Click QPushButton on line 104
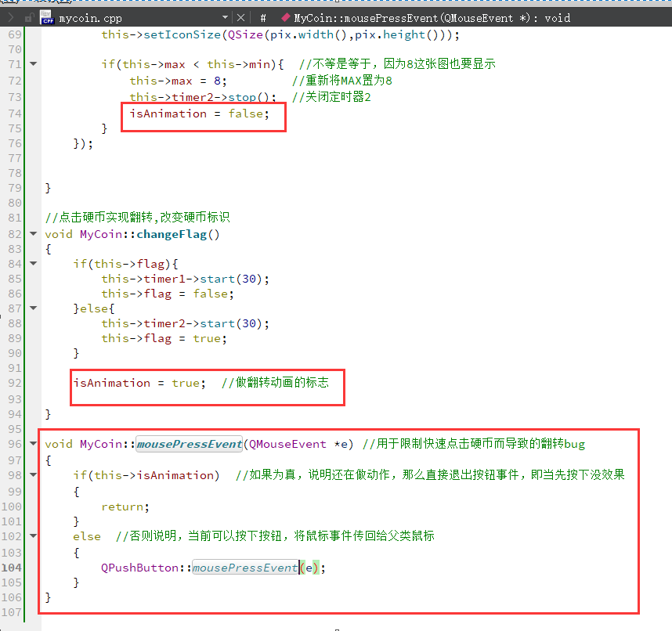672x631 pixels. [x=139, y=568]
